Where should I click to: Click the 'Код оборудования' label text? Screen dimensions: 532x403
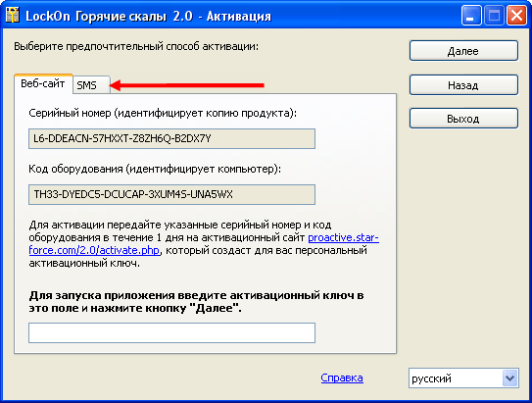pos(155,169)
